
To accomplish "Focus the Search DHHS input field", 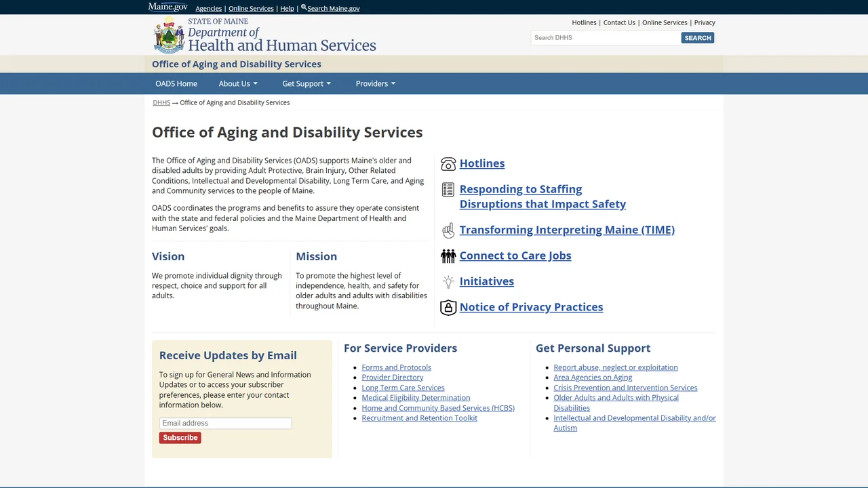I will coord(606,38).
